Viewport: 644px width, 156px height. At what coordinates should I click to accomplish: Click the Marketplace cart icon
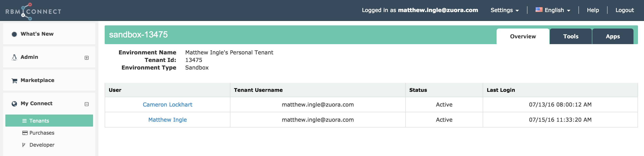point(14,80)
